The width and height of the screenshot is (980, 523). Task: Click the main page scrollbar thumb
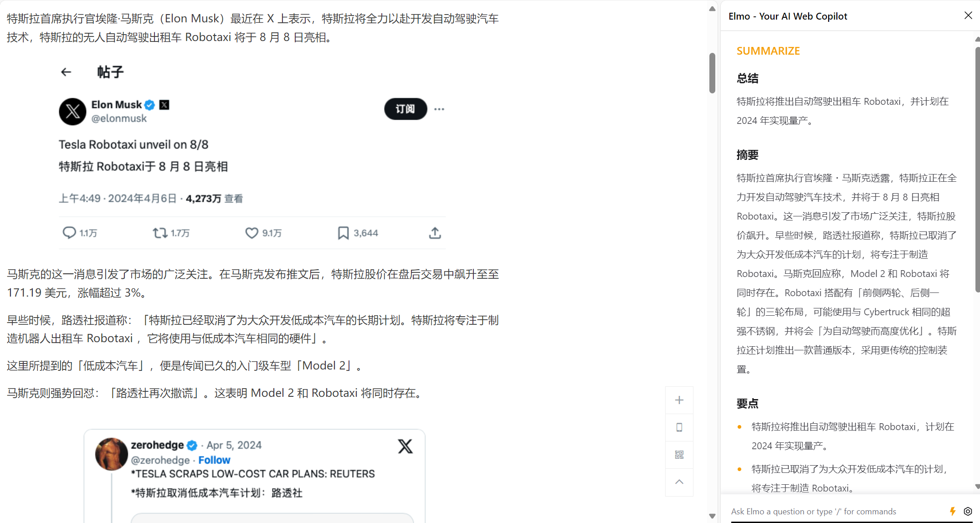(x=712, y=73)
